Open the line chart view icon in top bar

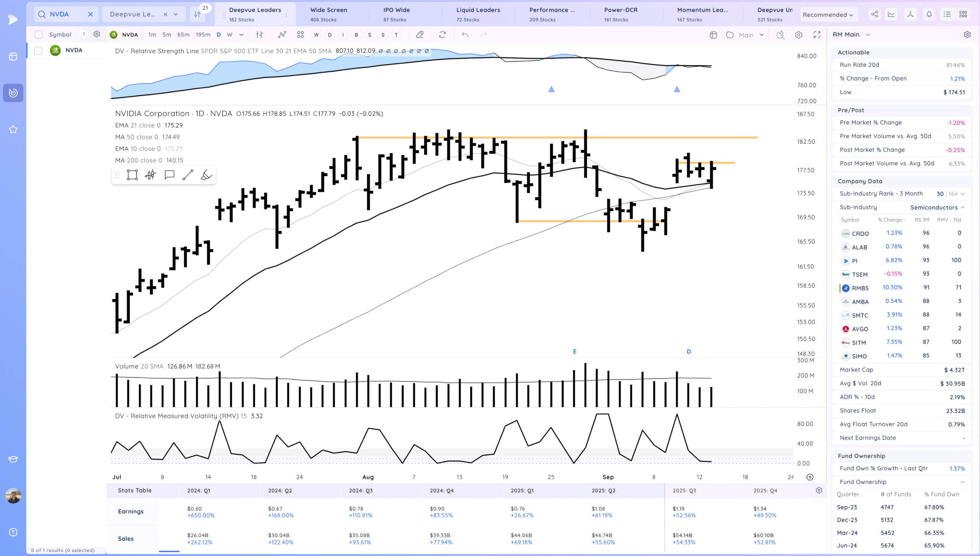coord(892,14)
